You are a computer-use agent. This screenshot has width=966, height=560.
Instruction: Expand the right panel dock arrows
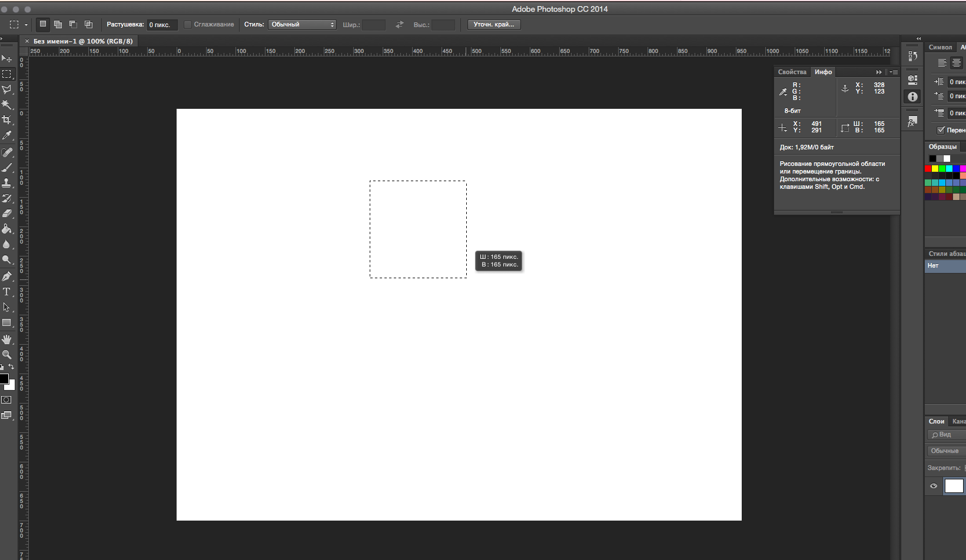point(918,38)
